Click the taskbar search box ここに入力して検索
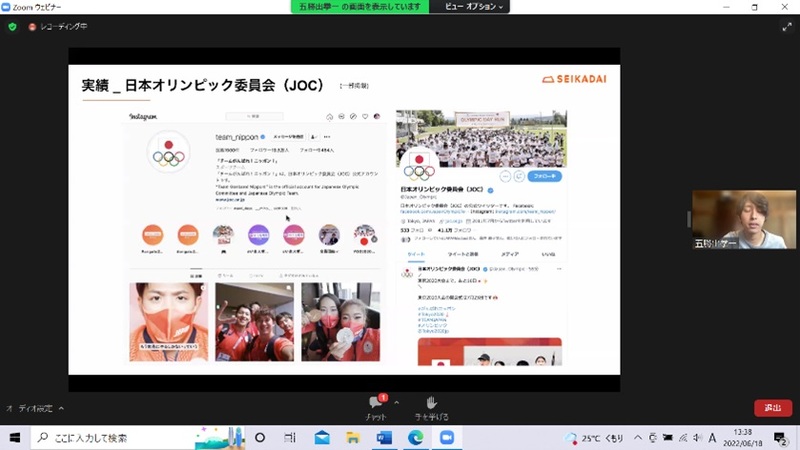This screenshot has height=450, width=800. pos(138,438)
